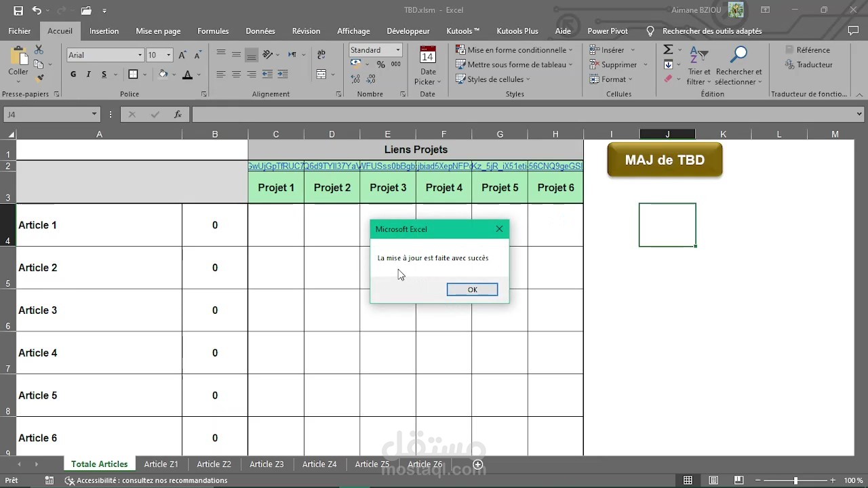Toggle bold G formatting
This screenshot has width=868, height=488.
tap(73, 75)
